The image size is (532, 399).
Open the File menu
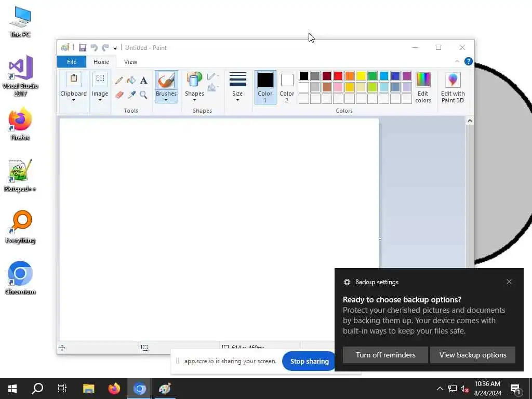click(72, 62)
